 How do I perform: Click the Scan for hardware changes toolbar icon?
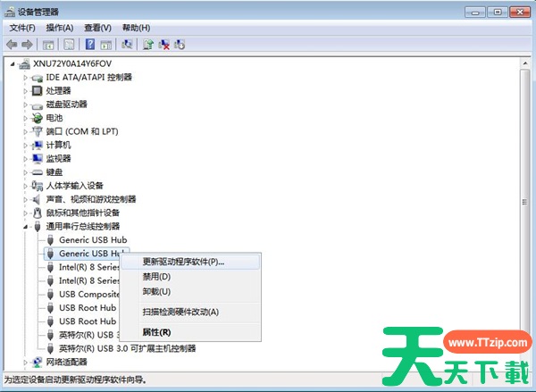point(127,45)
